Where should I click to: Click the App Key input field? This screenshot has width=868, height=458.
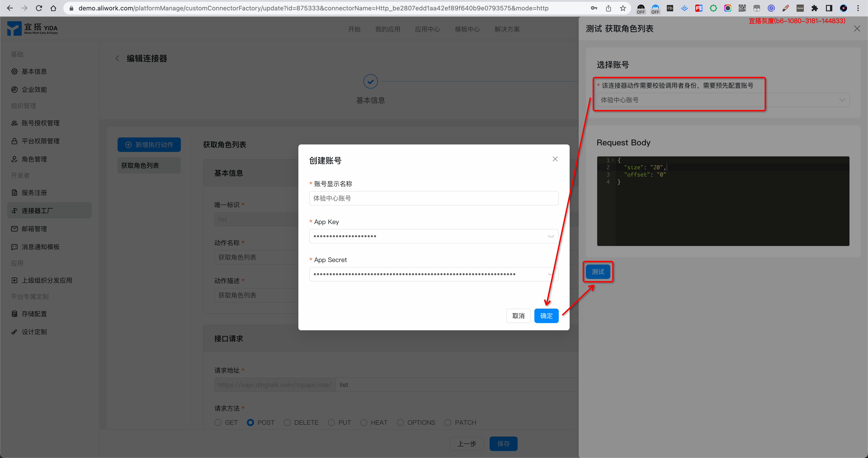(434, 236)
